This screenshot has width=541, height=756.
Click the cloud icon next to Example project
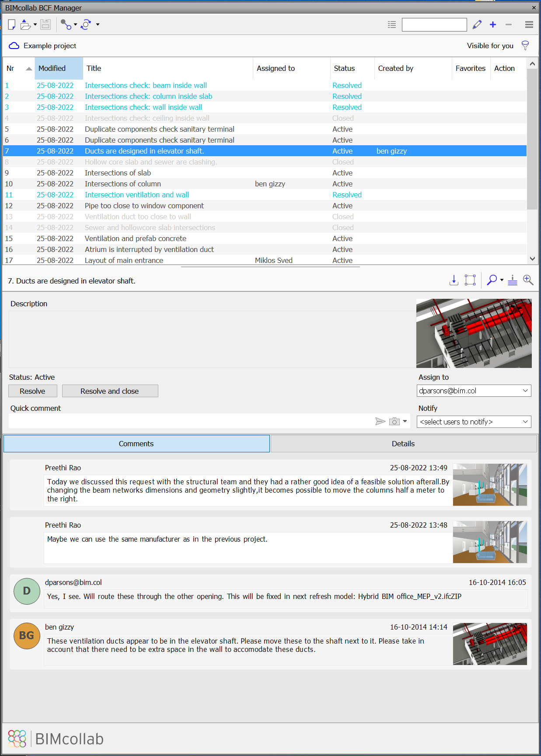14,45
